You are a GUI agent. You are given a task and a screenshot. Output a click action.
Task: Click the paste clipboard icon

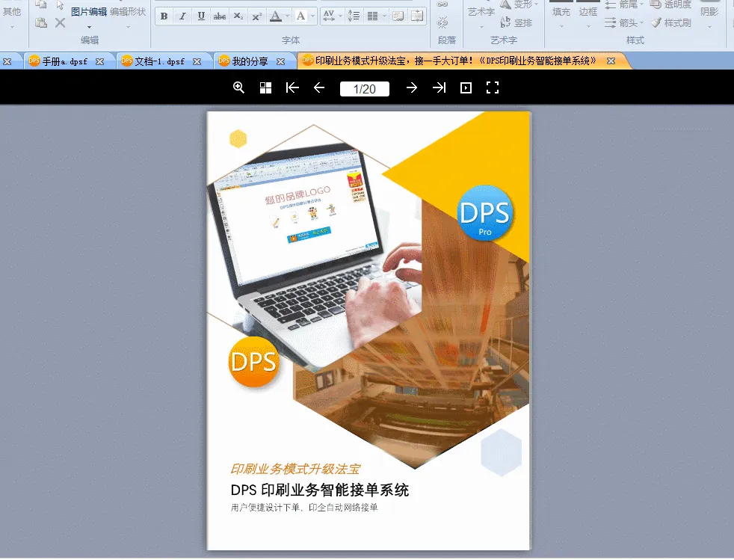(41, 22)
